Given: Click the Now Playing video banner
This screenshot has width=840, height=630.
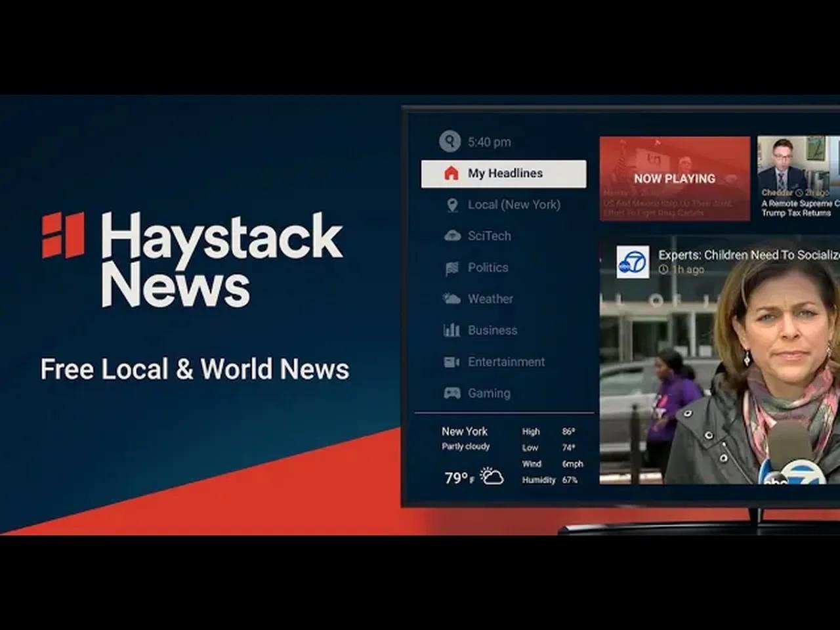Looking at the screenshot, I should (674, 178).
